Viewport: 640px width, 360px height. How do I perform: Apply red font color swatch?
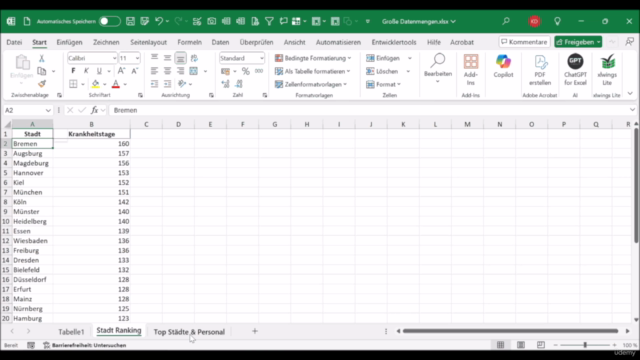point(116,84)
